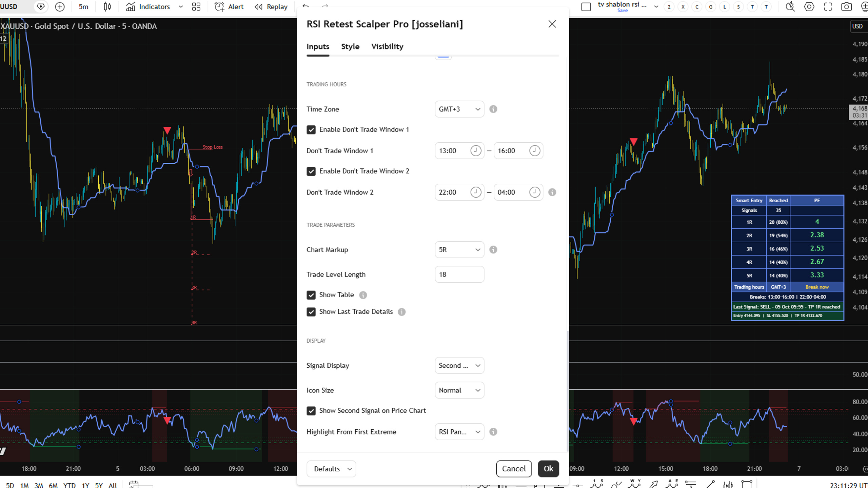Click info icon for Highlight From First Extreme

[493, 432]
